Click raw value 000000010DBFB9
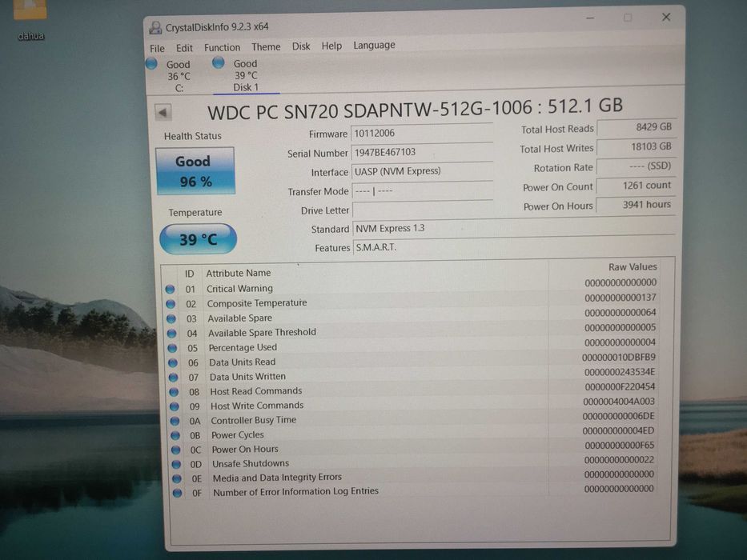 coord(618,357)
